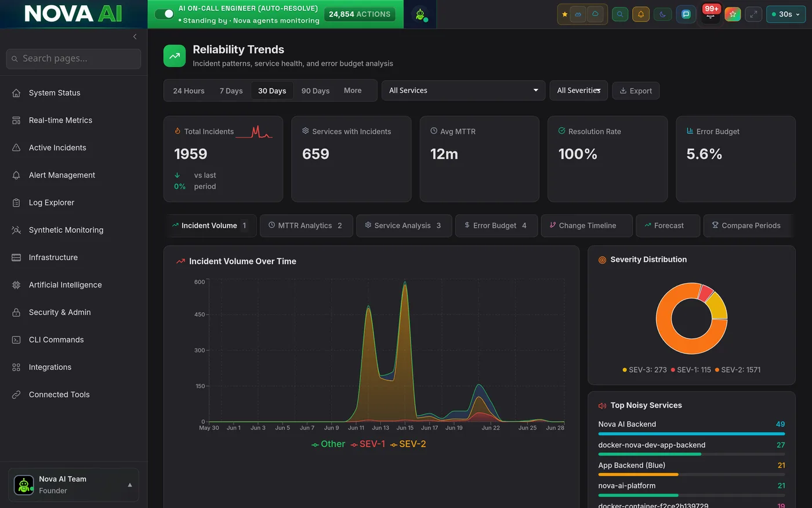This screenshot has height=508, width=812.
Task: Open the Change Timeline tab
Action: tap(586, 225)
